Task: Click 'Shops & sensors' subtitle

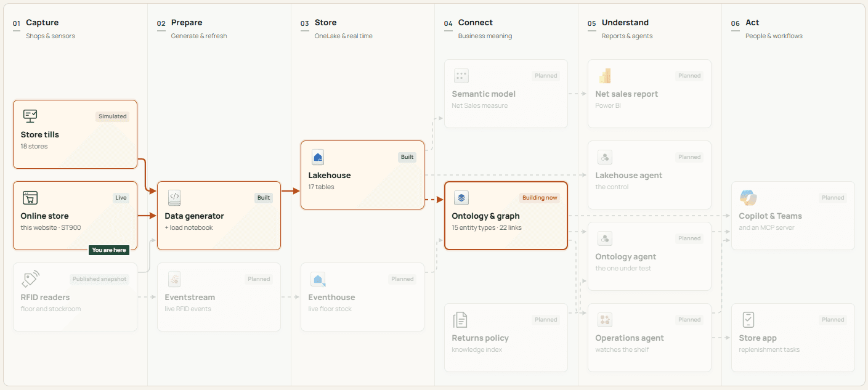Action: pos(51,36)
